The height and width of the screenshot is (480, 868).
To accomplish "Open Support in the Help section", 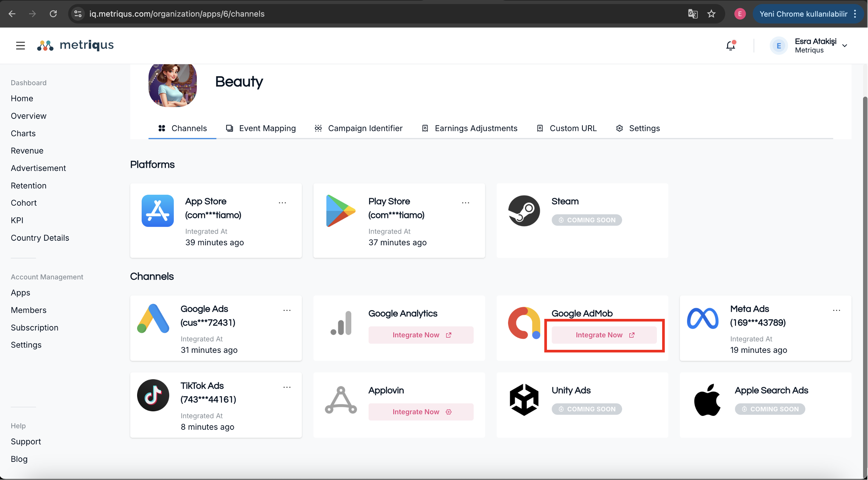I will (x=26, y=442).
